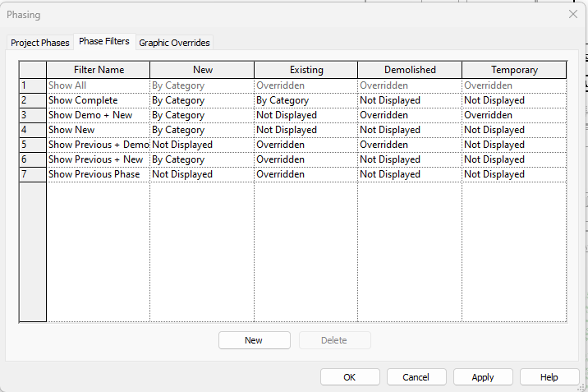588x392 pixels.
Task: Apply the phase filter changes
Action: (483, 377)
